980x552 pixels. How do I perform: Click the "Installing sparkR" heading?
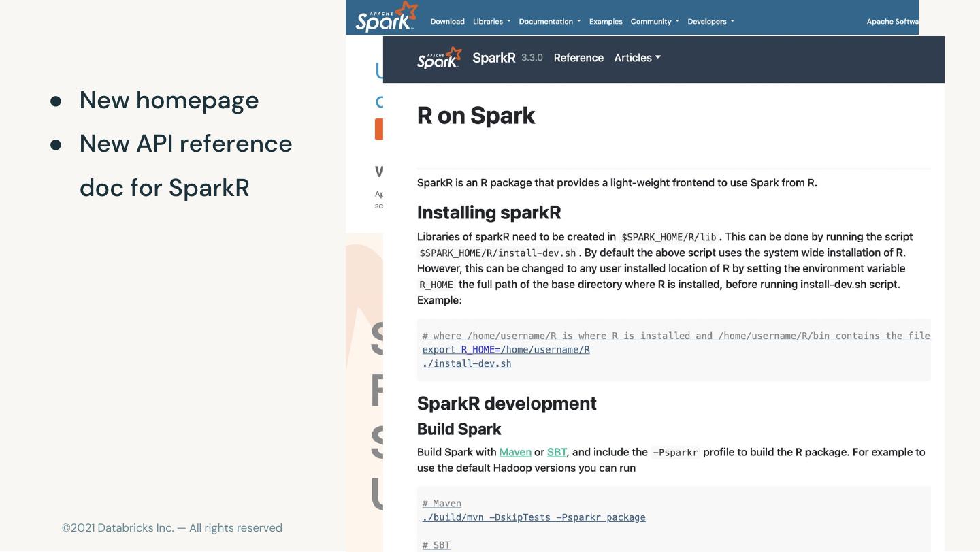(x=489, y=212)
